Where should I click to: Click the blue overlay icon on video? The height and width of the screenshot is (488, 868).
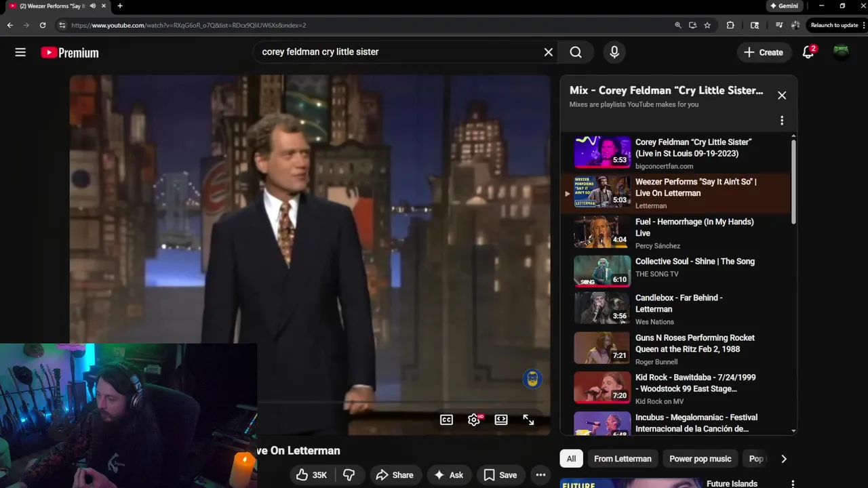(x=532, y=379)
